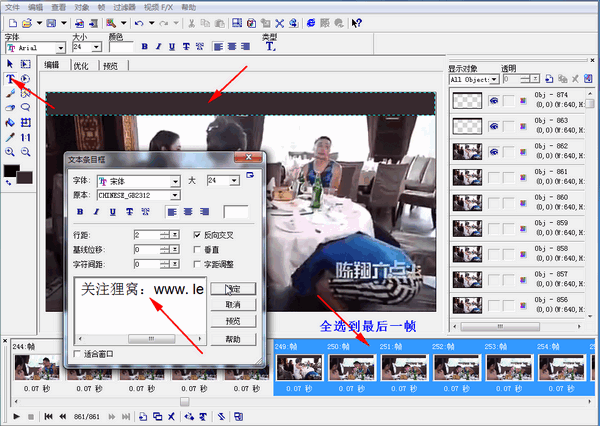This screenshot has height=426, width=600.
Task: Open Arial font dropdown in attribute toolbar
Action: point(60,48)
